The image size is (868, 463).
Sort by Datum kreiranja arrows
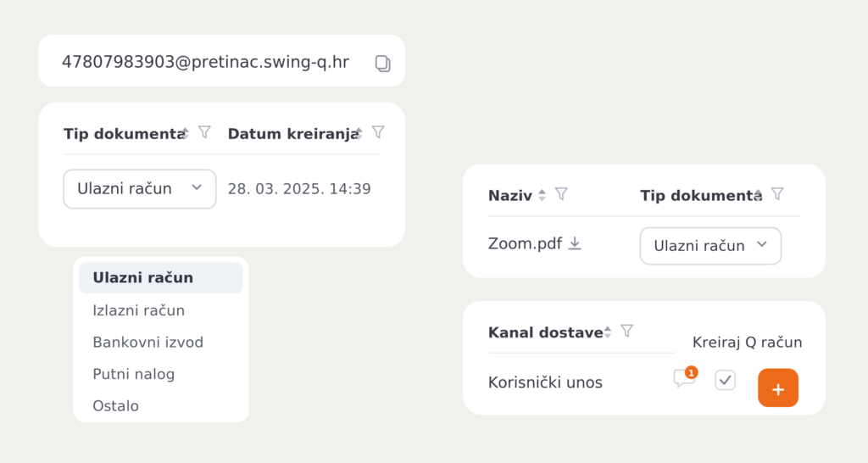click(x=359, y=133)
